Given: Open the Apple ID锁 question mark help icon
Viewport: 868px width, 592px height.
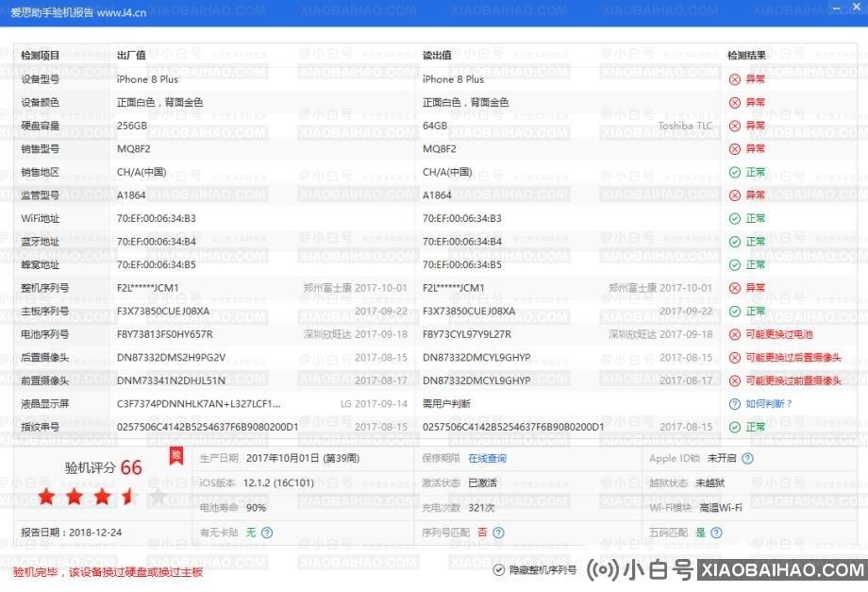Looking at the screenshot, I should (x=748, y=459).
